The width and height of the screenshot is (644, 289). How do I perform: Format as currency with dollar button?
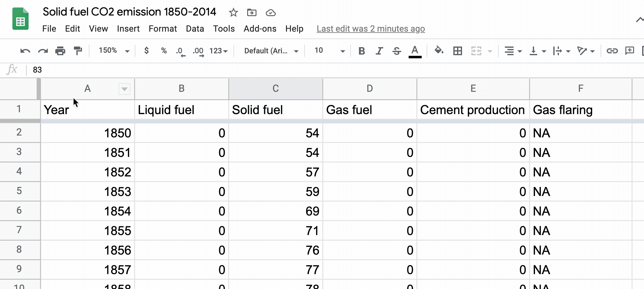(146, 51)
